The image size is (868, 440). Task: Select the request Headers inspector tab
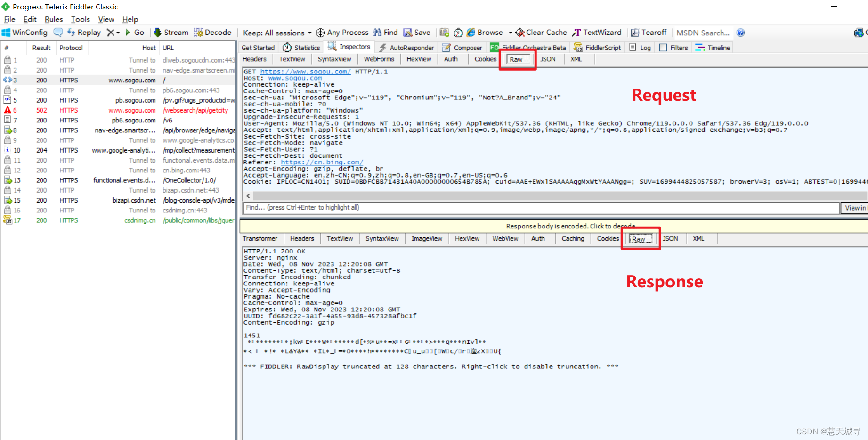[254, 59]
